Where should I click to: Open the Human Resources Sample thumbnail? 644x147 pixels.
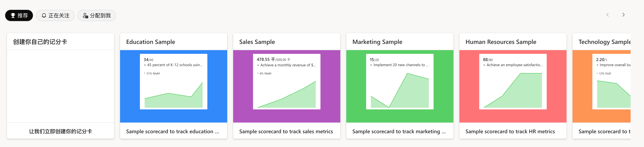point(513,82)
